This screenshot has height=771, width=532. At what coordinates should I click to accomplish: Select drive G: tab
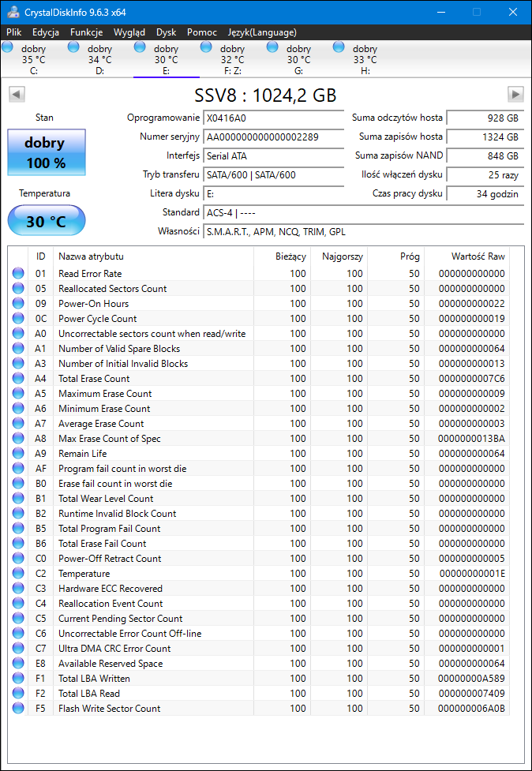pos(299,59)
